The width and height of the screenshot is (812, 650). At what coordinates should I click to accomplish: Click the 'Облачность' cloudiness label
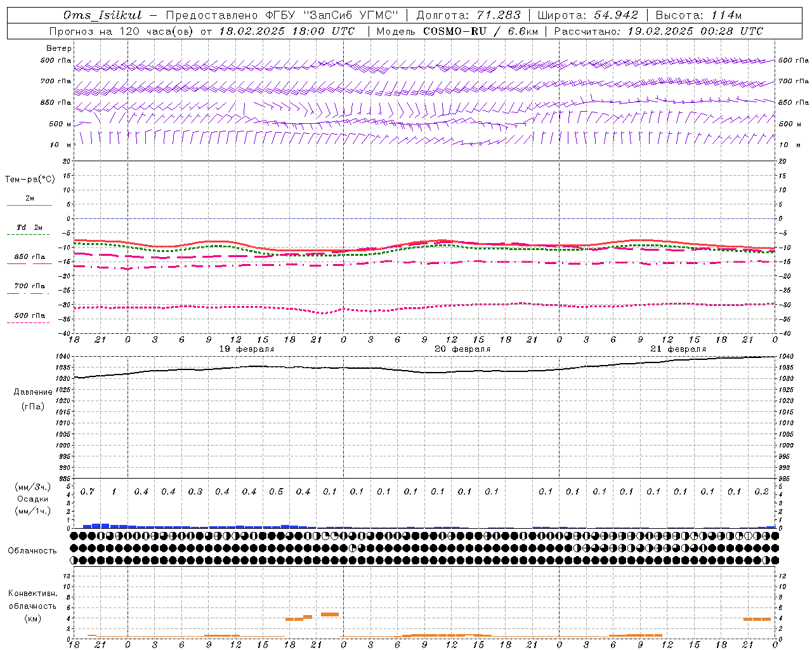(x=32, y=551)
